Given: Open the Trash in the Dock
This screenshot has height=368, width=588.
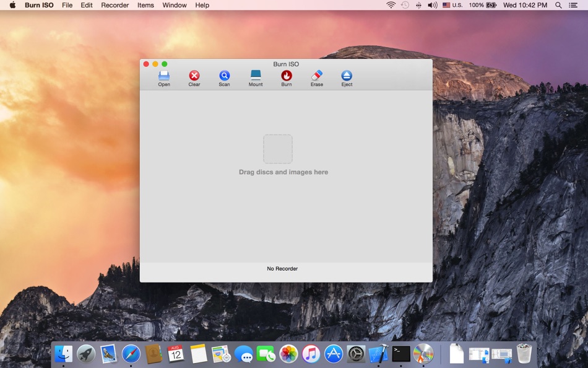Looking at the screenshot, I should pos(524,354).
